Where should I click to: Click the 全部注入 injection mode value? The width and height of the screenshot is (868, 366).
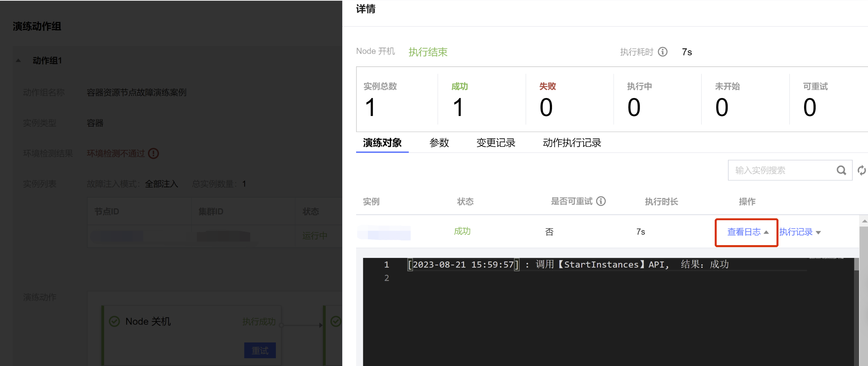(161, 184)
